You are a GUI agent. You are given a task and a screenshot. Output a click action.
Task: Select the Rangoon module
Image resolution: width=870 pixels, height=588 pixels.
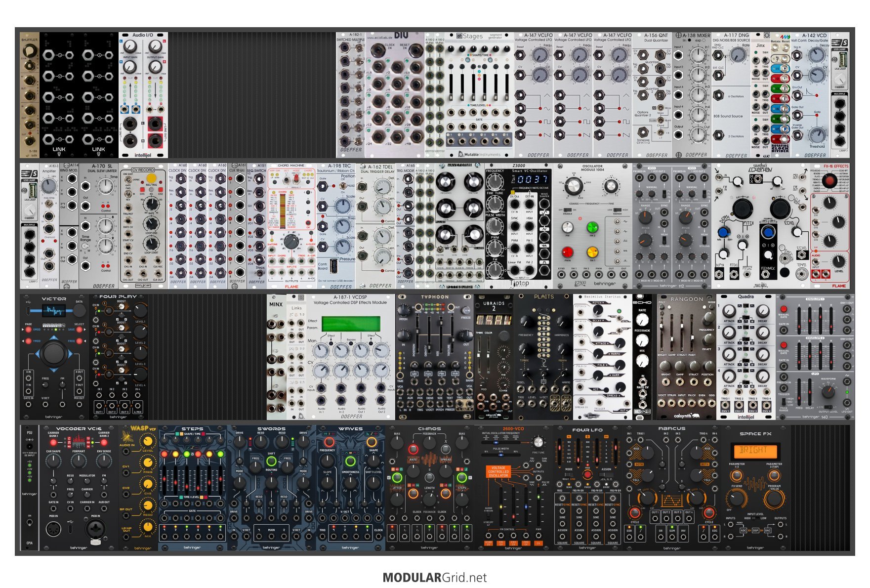[687, 357]
